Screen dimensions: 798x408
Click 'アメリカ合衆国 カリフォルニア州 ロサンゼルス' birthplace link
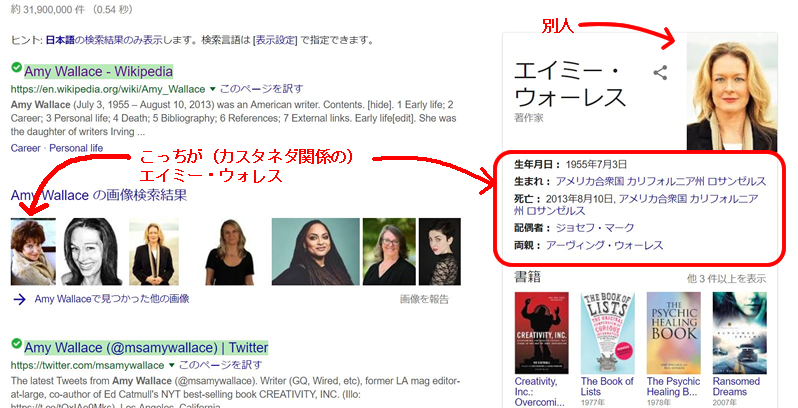661,181
